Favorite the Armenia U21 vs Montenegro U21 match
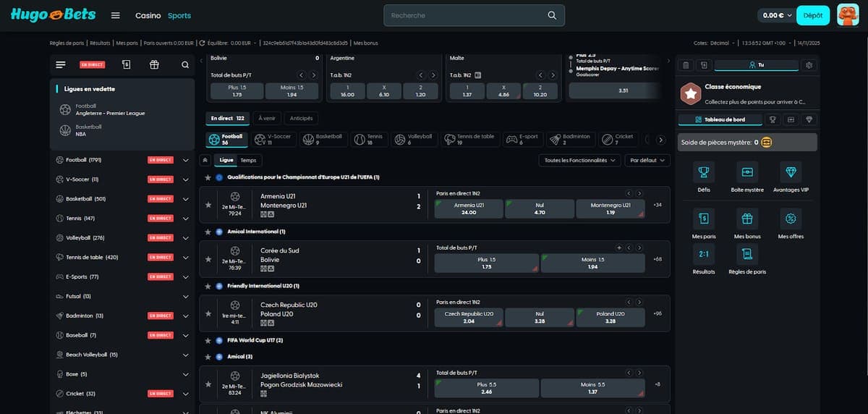This screenshot has width=868, height=414. pos(208,205)
